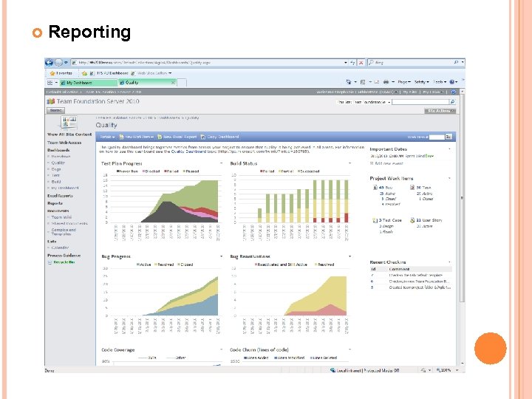Open Burndown dashboard in sidebar
This screenshot has height=399, width=532.
tap(61, 157)
